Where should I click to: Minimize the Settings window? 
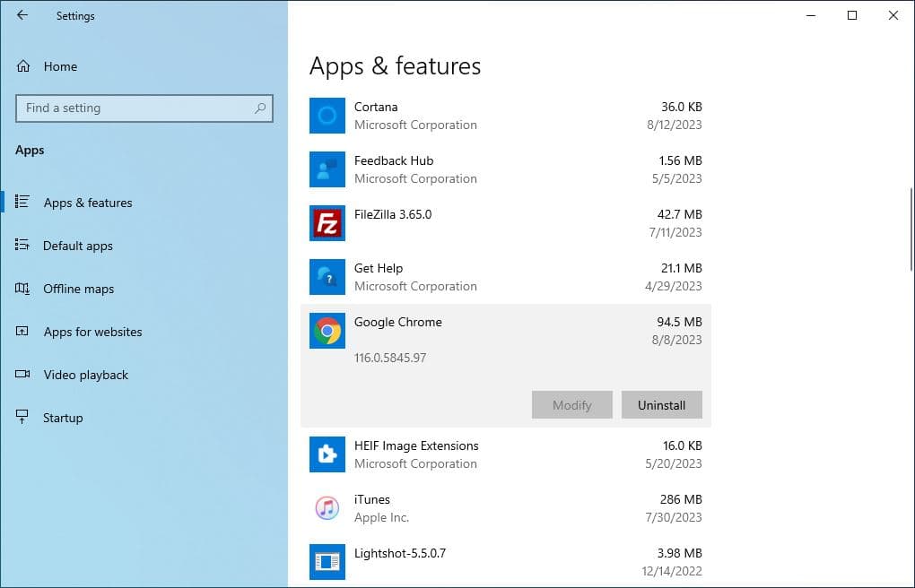pyautogui.click(x=811, y=16)
